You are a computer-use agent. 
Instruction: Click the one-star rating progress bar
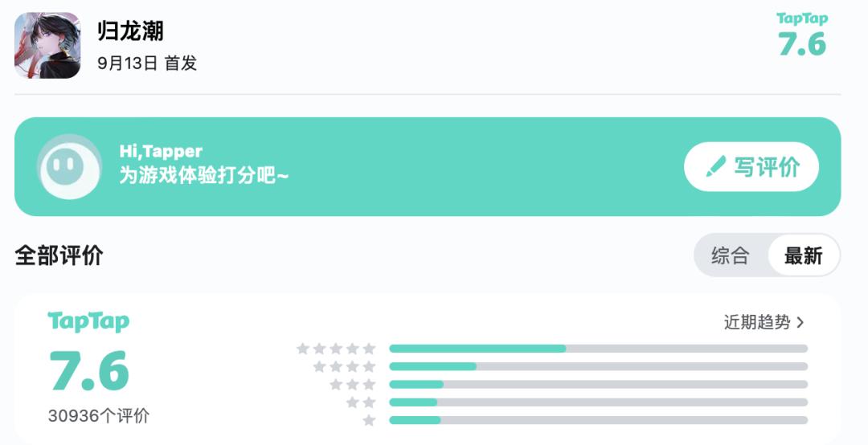599,420
